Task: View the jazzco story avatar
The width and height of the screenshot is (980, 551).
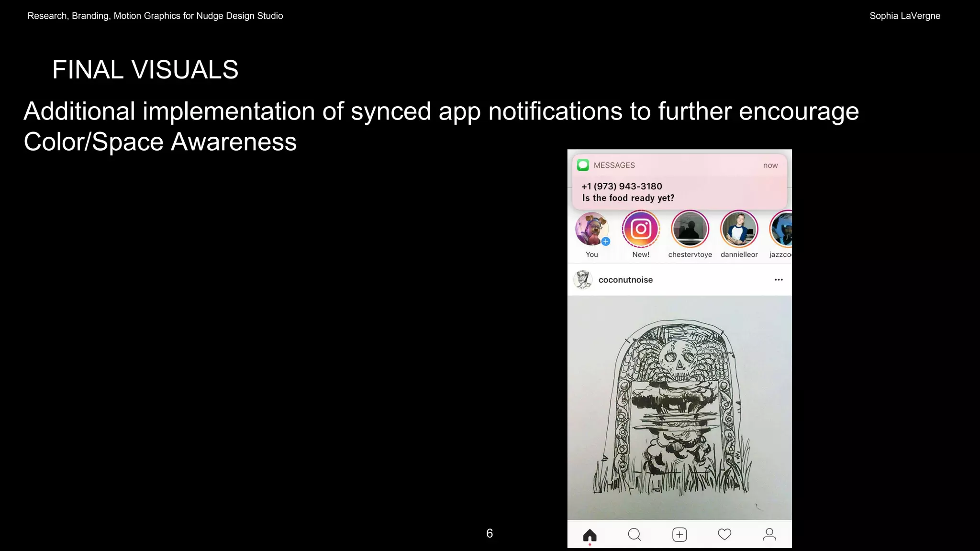Action: click(782, 229)
